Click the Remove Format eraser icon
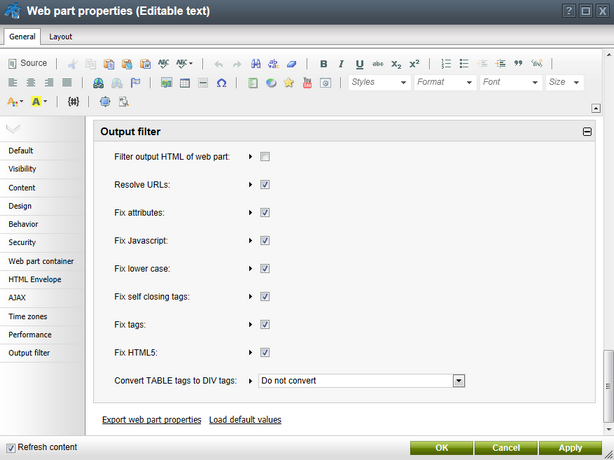The height and width of the screenshot is (460, 614). tap(292, 63)
